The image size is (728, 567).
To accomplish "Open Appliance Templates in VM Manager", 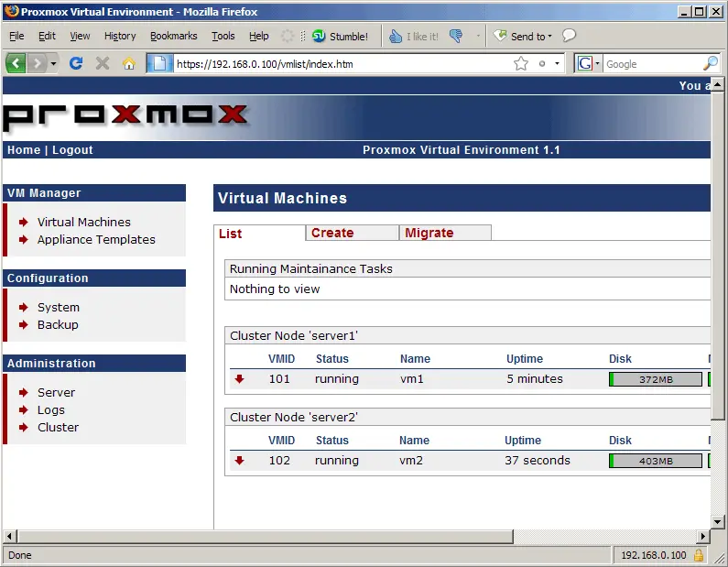I will click(x=96, y=240).
